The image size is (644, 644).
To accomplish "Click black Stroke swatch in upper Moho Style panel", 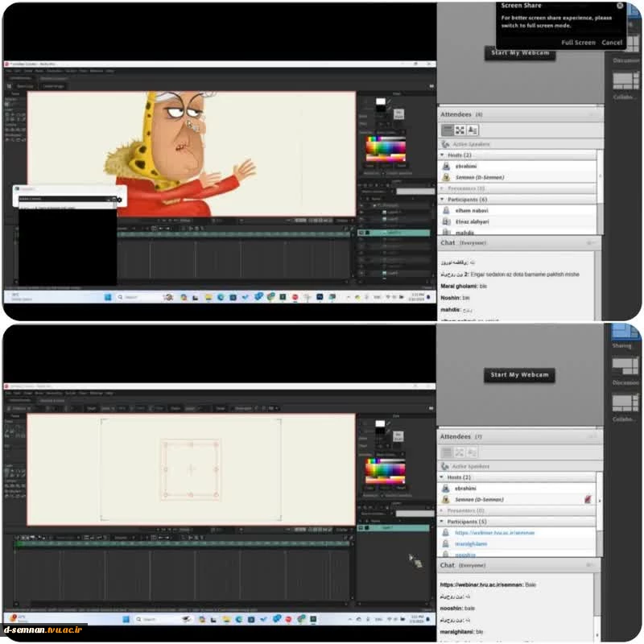I will 381,109.
